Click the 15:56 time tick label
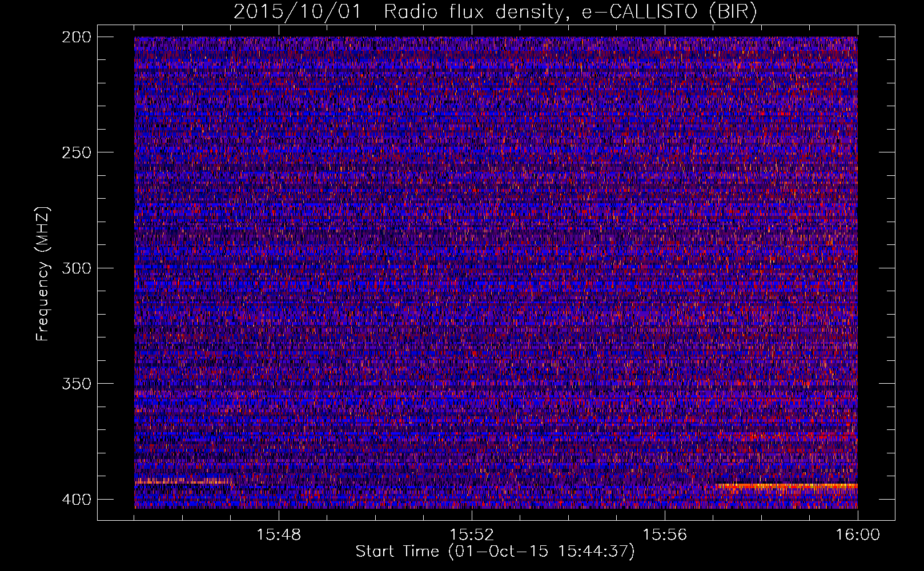 tap(665, 535)
